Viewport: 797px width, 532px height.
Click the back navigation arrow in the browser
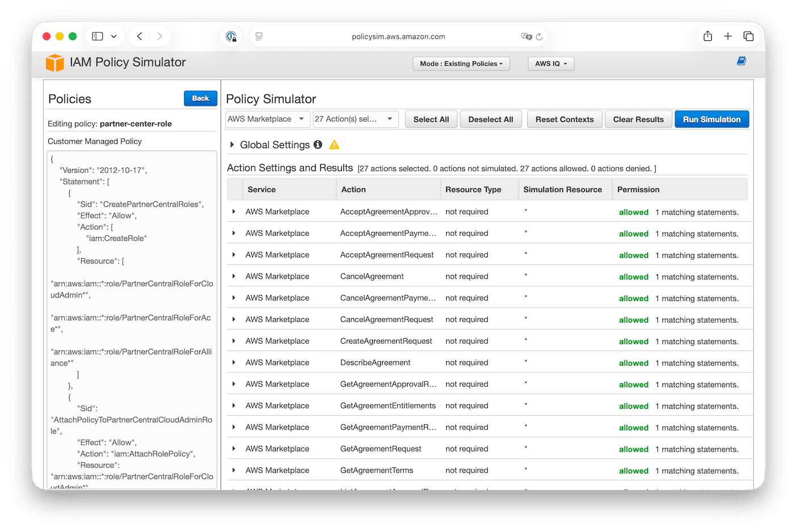139,36
